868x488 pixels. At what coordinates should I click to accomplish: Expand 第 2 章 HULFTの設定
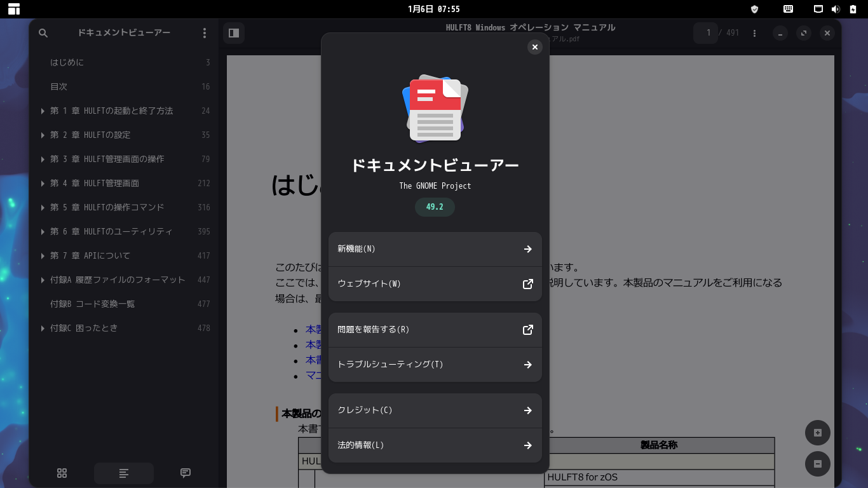pyautogui.click(x=43, y=135)
